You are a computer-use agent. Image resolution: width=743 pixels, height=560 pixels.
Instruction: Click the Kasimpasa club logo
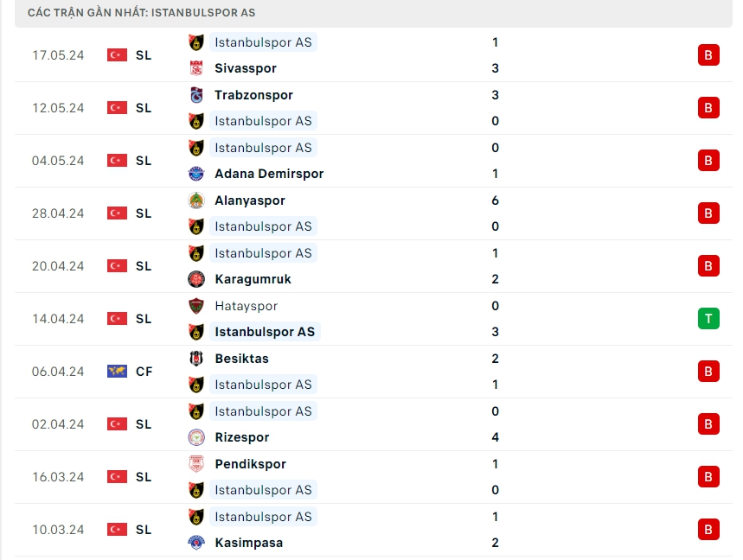coord(196,543)
